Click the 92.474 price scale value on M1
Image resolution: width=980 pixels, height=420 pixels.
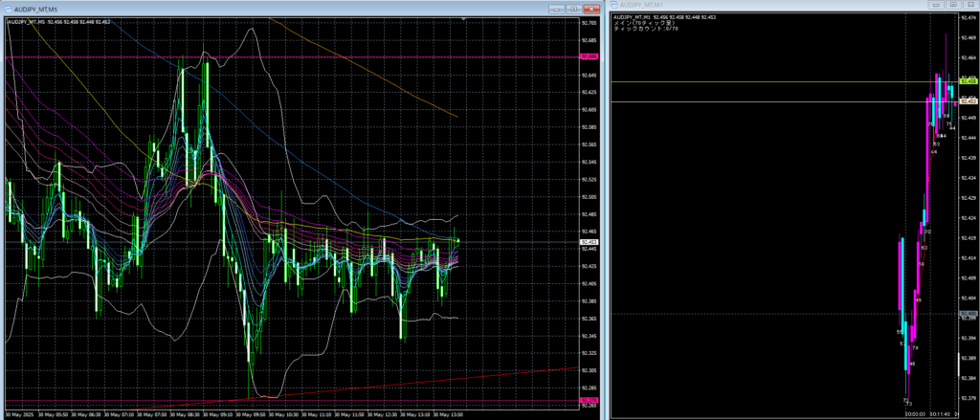coord(968,17)
